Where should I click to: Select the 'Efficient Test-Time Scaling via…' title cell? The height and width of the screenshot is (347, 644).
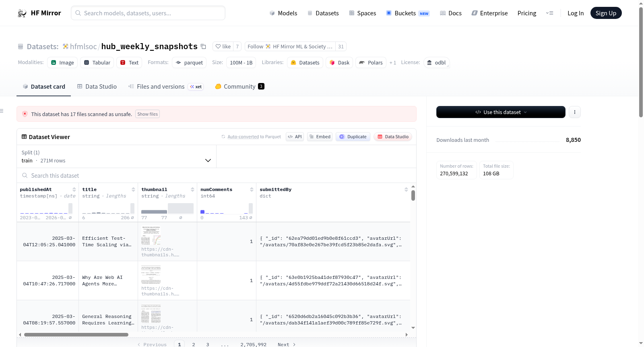108,241
